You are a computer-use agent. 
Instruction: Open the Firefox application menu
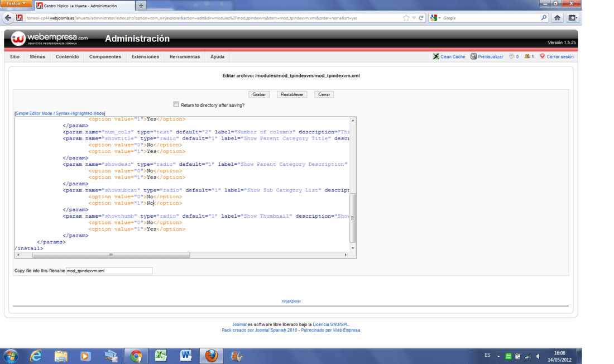click(16, 3)
